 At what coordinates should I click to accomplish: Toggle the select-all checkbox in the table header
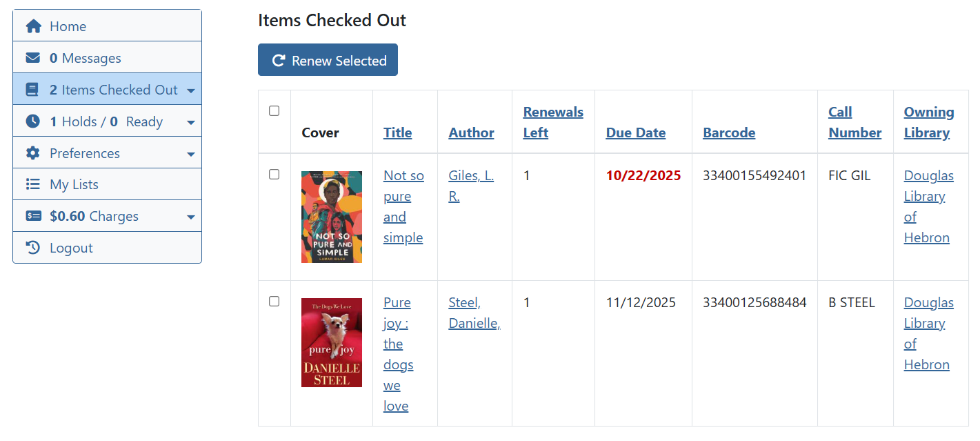click(x=274, y=111)
